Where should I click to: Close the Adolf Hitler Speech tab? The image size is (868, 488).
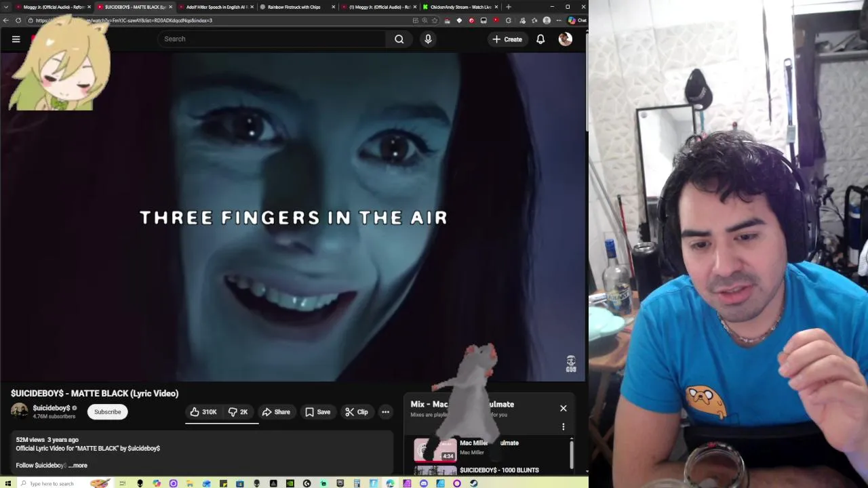[252, 7]
